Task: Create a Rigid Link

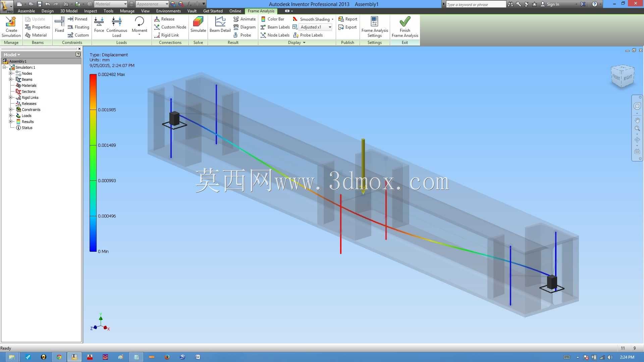Action: [x=166, y=35]
